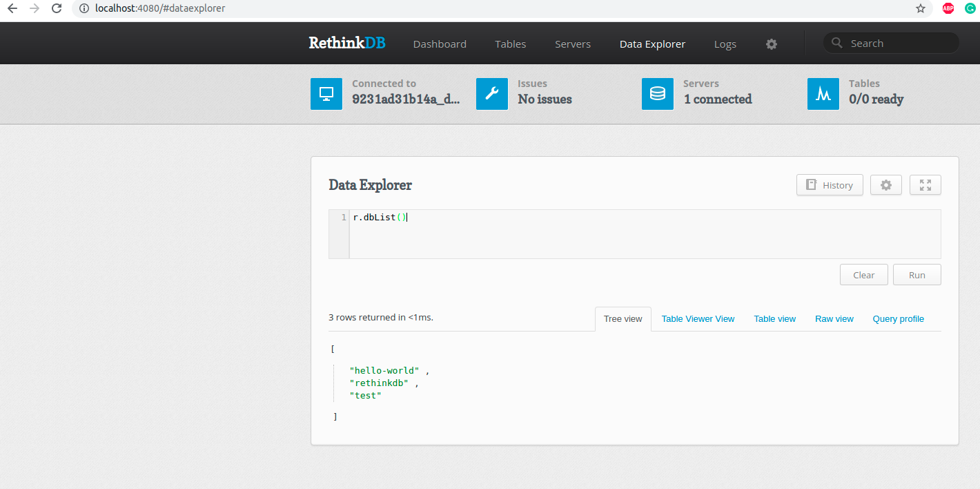Click inside the query editor area
The height and width of the screenshot is (489, 980).
645,234
